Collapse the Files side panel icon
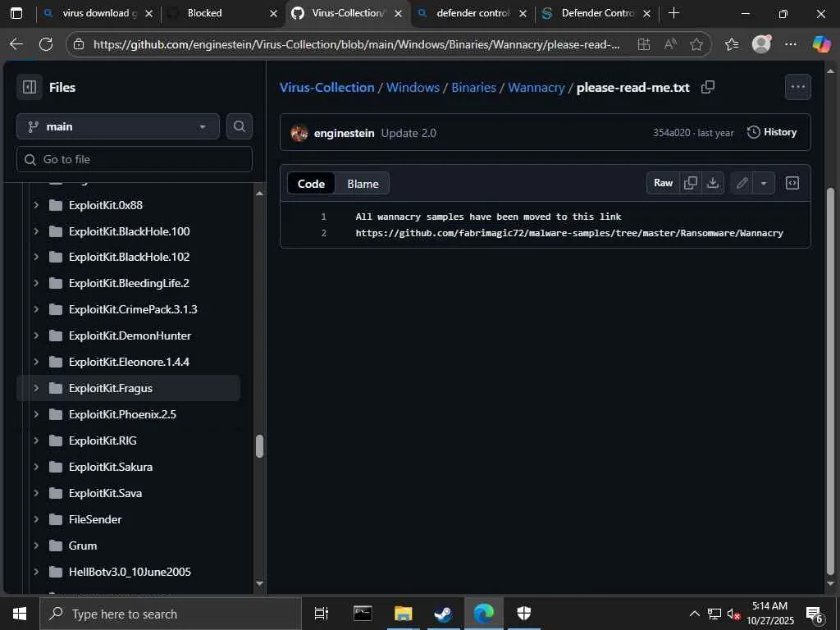 (30, 87)
